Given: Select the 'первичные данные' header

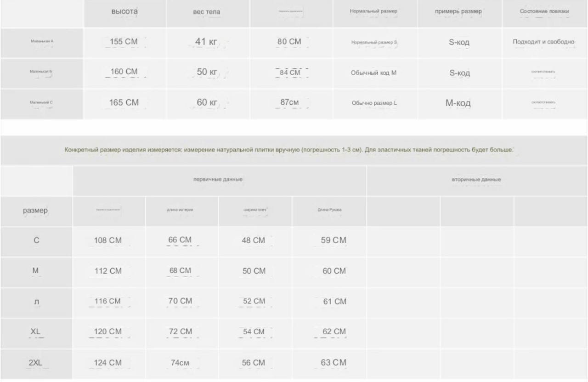Looking at the screenshot, I should [x=218, y=180].
